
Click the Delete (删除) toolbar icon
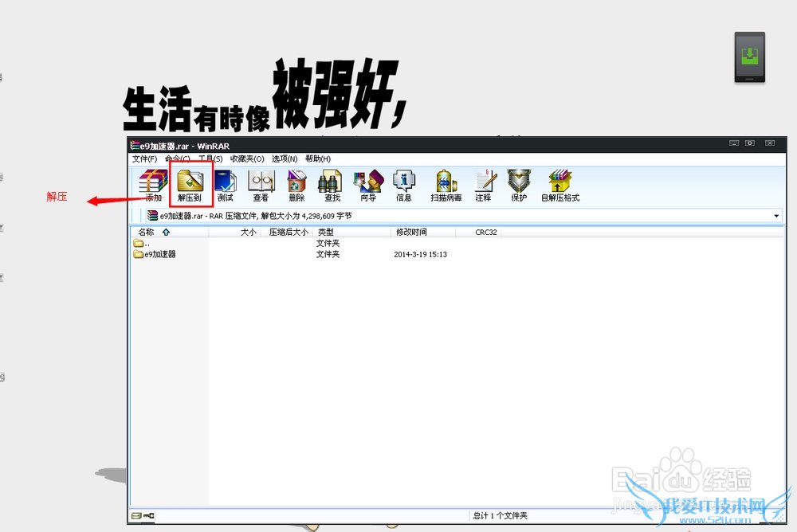296,186
